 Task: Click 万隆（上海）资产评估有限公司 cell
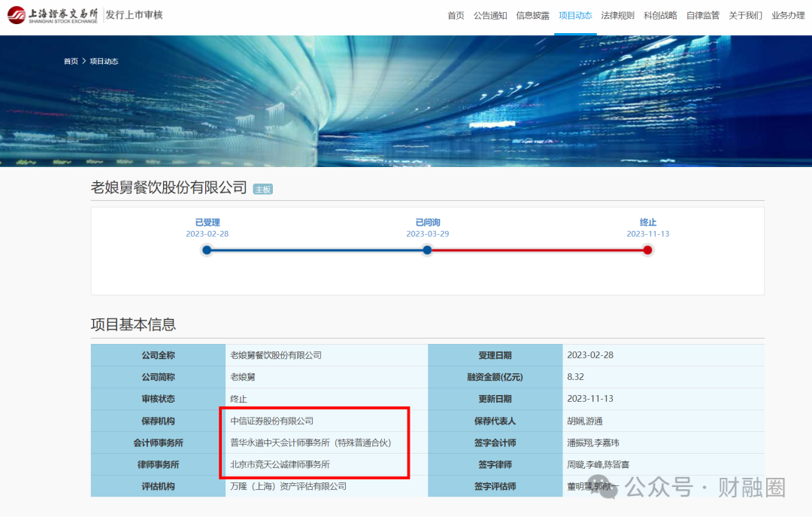point(326,486)
